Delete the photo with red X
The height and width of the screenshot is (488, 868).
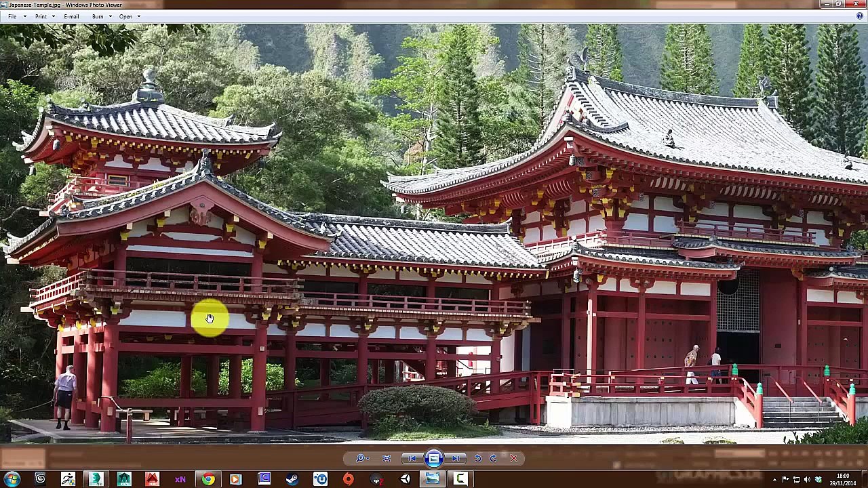click(x=513, y=459)
